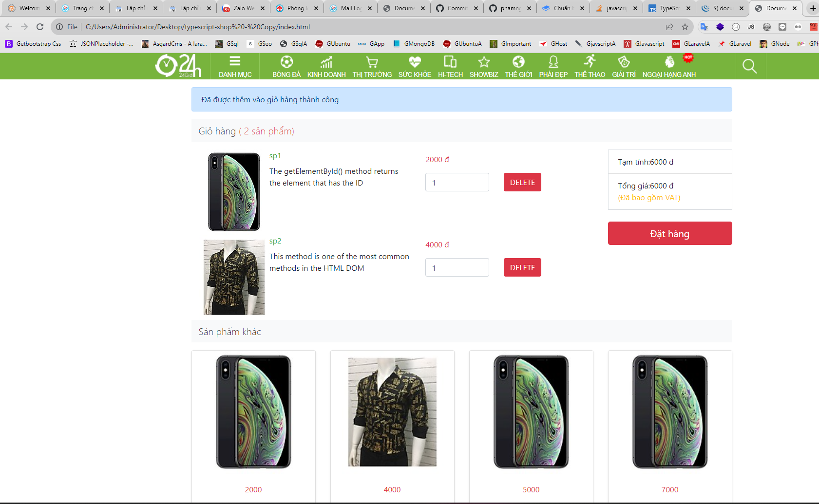Switch to the Zalo Web browser tab

(x=243, y=8)
